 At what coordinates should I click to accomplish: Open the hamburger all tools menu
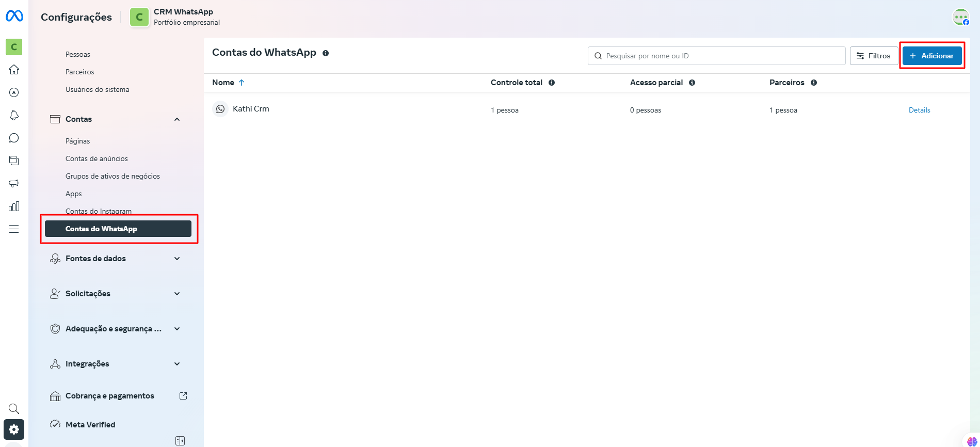pyautogui.click(x=14, y=229)
